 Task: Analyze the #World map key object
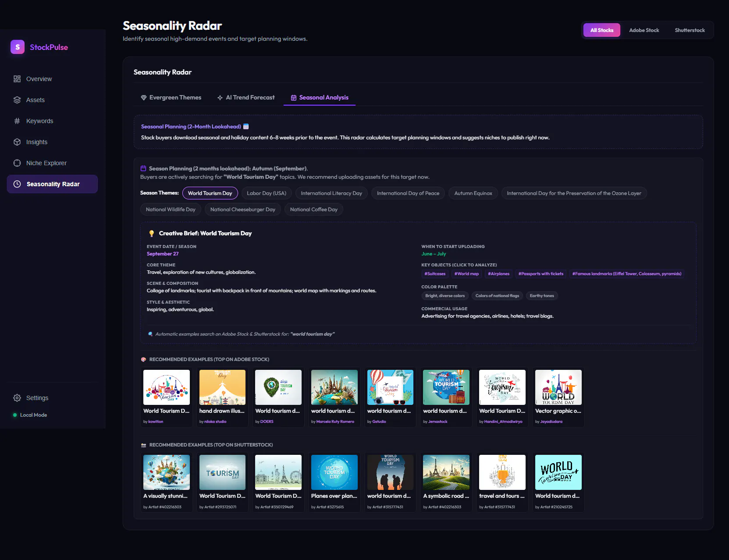pyautogui.click(x=466, y=274)
